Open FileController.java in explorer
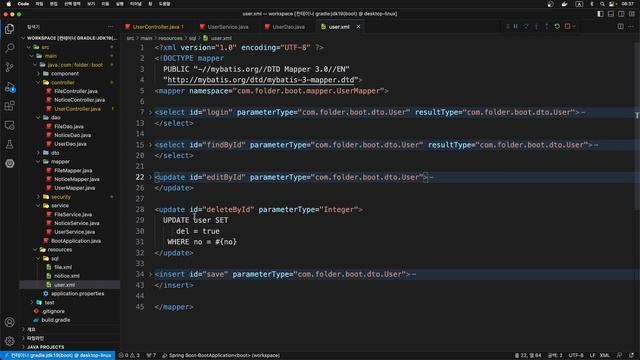 (76, 91)
